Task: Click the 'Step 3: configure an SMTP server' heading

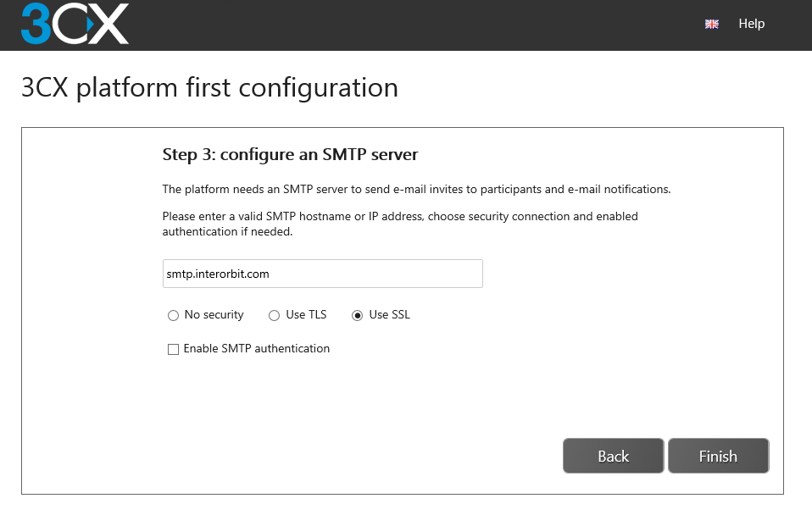Action: point(290,155)
